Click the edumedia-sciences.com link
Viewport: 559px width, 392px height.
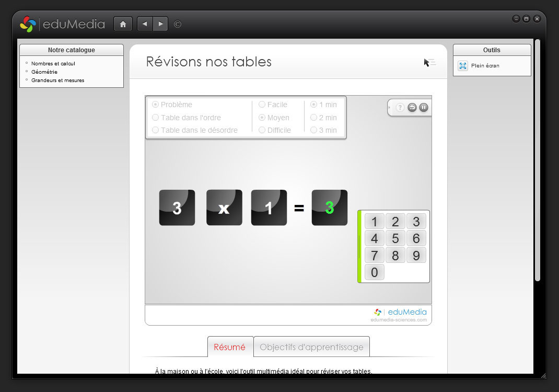(x=399, y=320)
